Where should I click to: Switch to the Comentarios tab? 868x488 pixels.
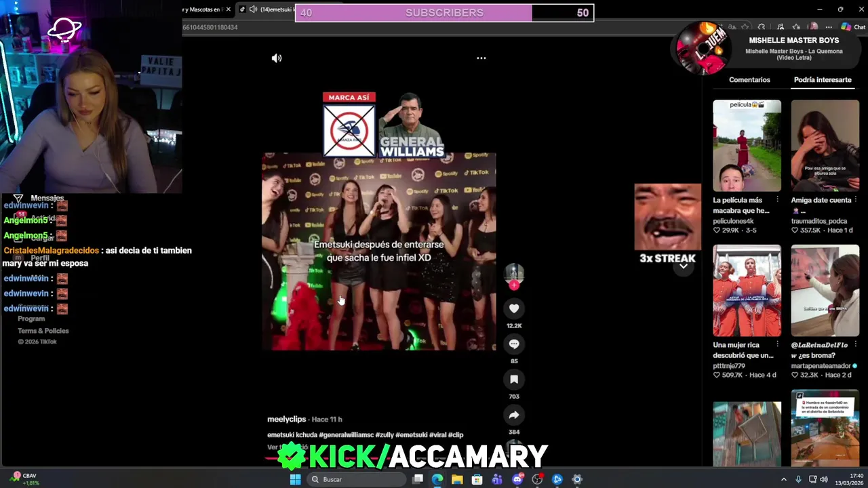tap(749, 80)
